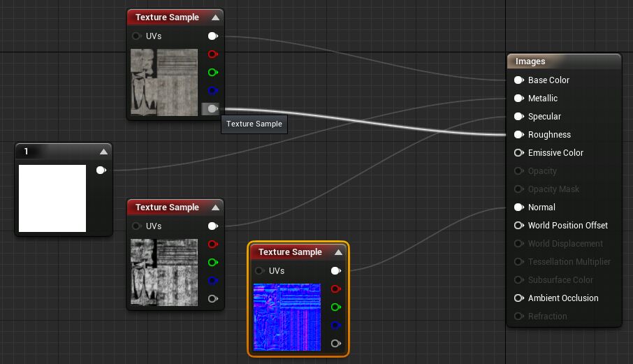The image size is (633, 364).
Task: Collapse the middle Texture Sample node
Action: point(215,208)
